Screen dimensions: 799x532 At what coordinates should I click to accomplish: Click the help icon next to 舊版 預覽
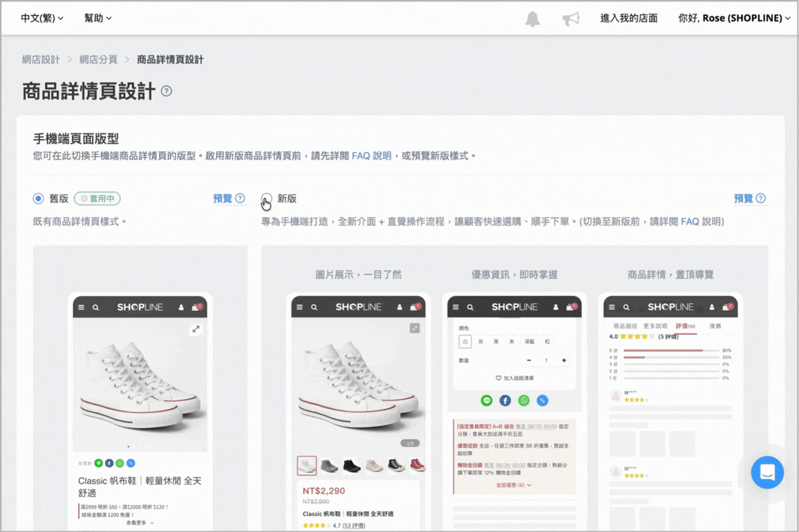click(240, 199)
